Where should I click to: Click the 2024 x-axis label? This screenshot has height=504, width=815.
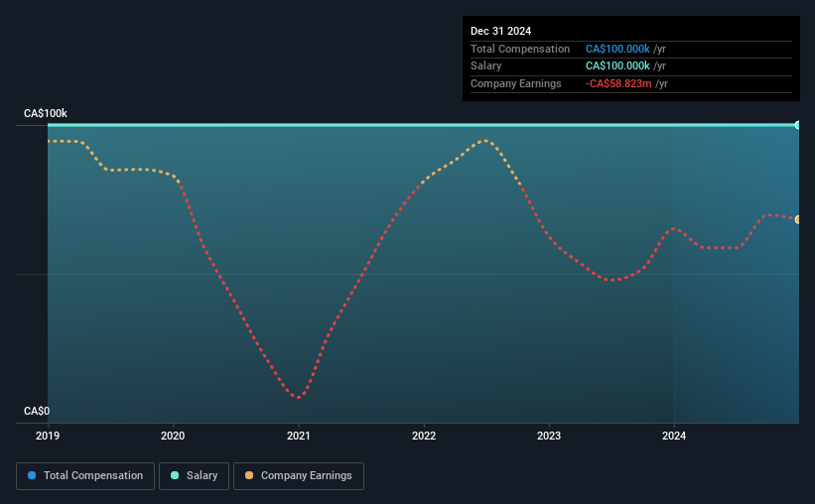pyautogui.click(x=674, y=436)
